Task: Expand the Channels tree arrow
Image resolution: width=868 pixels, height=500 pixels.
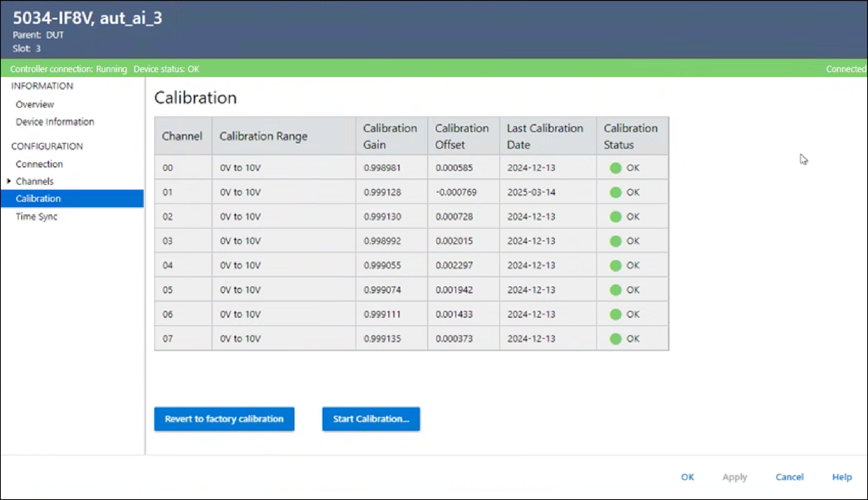Action: [9, 181]
